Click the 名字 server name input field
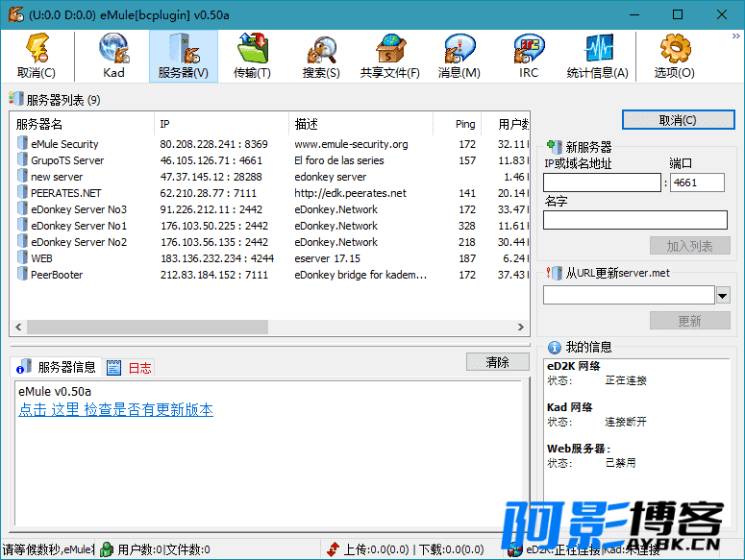This screenshot has height=560, width=745. pos(634,220)
